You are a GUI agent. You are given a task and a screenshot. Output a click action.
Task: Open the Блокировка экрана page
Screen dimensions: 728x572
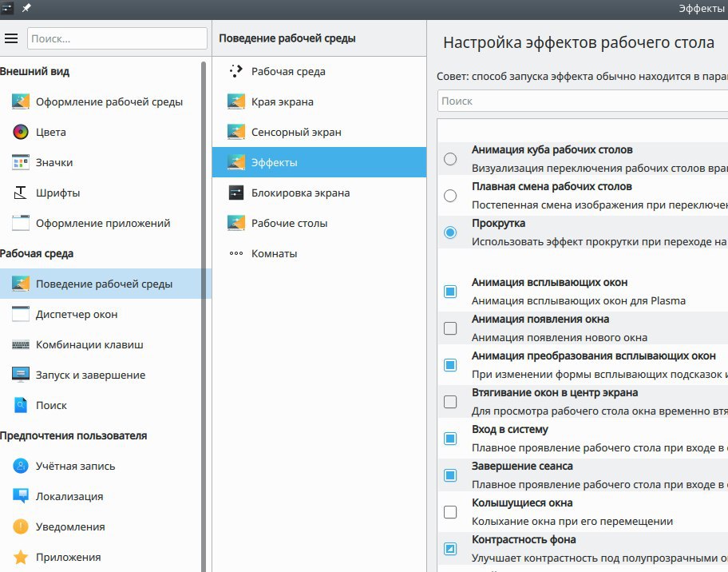[319, 193]
